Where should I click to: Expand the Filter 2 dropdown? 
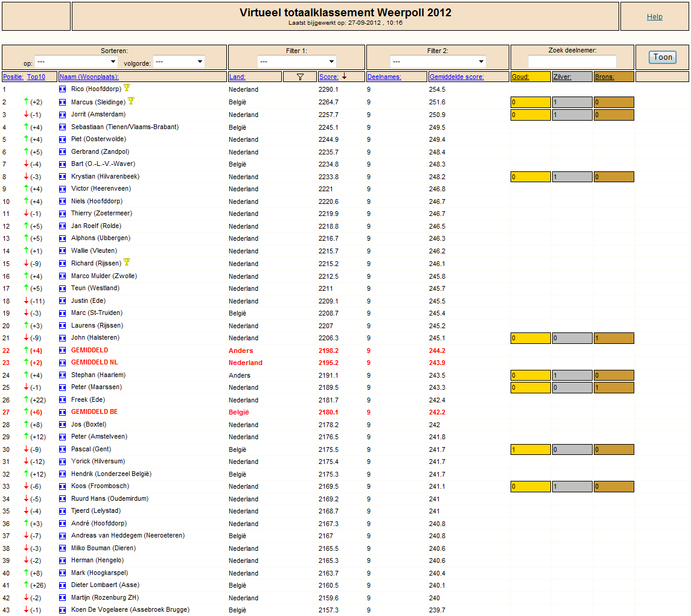tap(438, 62)
